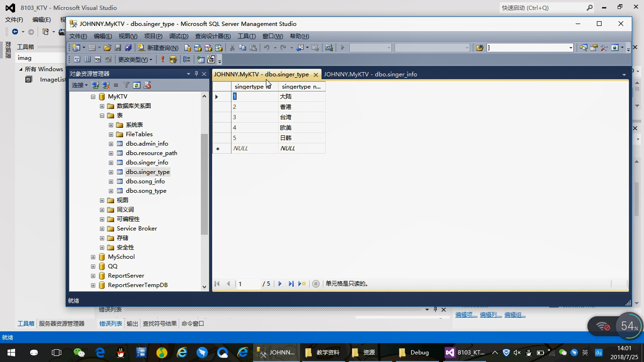Click the red Execute SQL exclamation icon
This screenshot has height=362, width=644.
[163, 59]
